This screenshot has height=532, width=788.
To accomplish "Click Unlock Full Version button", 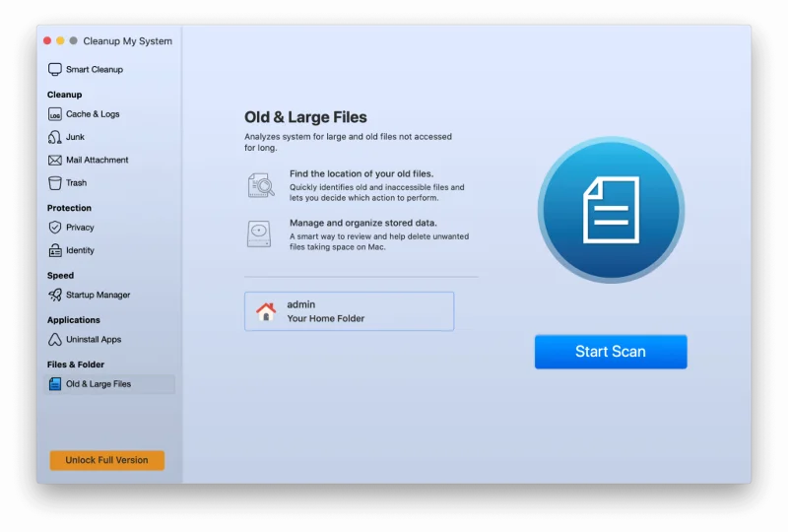I will pyautogui.click(x=106, y=460).
